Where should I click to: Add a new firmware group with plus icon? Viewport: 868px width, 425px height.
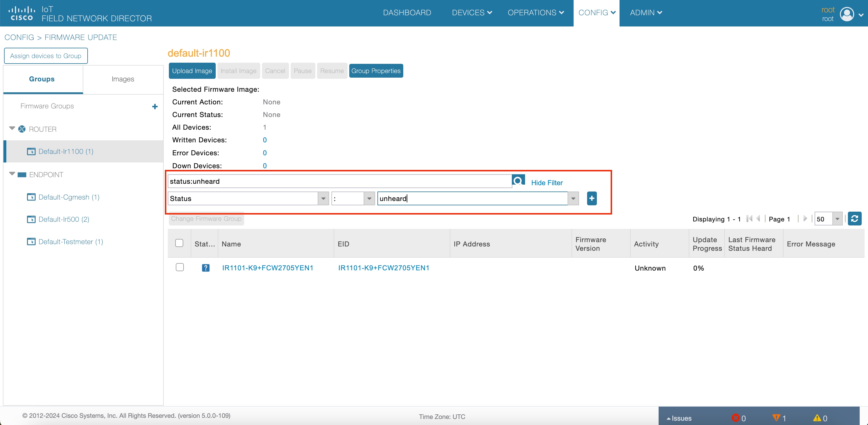[x=155, y=107]
